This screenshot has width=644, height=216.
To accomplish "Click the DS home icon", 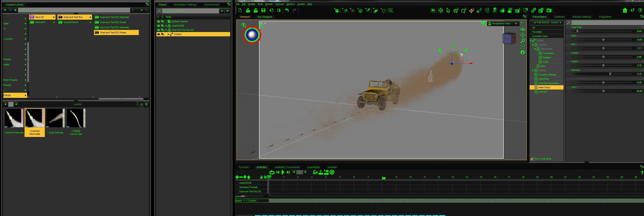I will [625, 10].
